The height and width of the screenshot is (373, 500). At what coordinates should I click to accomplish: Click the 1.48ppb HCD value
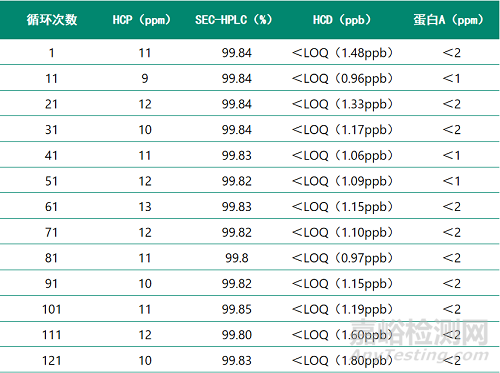tap(342, 53)
